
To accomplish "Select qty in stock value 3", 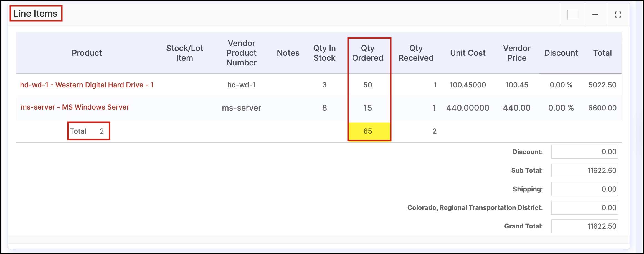I will coord(324,85).
